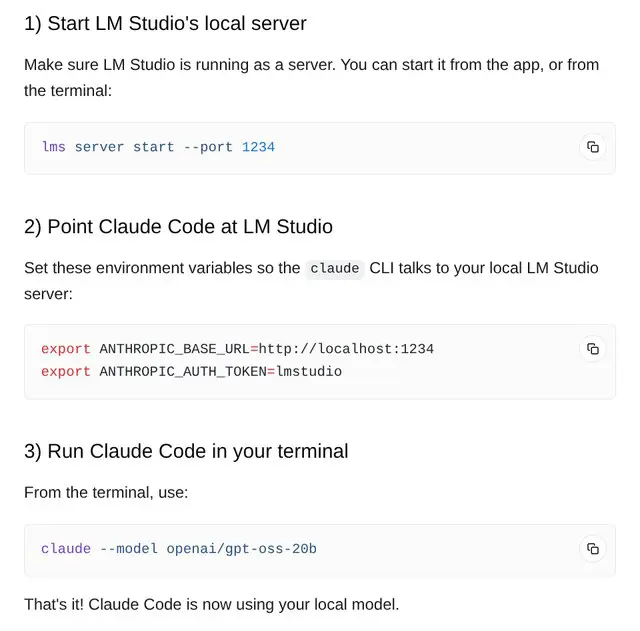
Task: Click "Set these environment variables so the" text
Action: point(162,268)
